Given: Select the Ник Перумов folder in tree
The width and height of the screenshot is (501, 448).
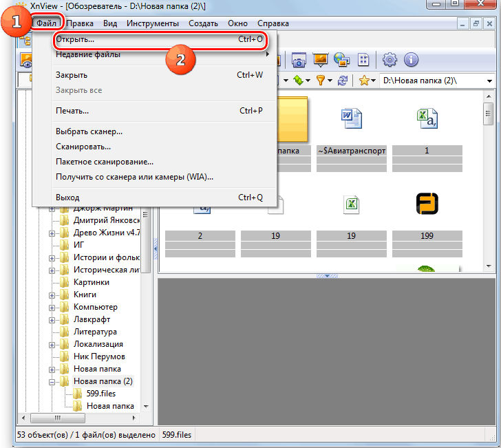Looking at the screenshot, I should pyautogui.click(x=99, y=356).
